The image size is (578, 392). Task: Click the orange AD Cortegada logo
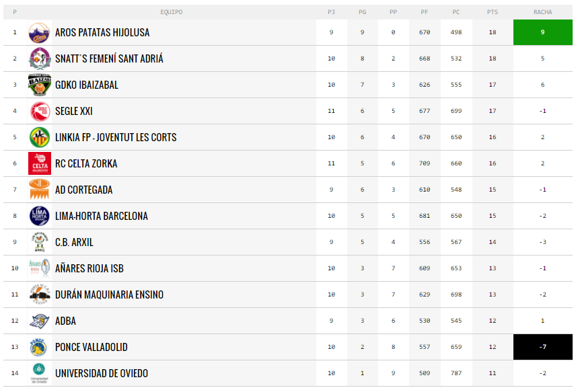click(x=40, y=190)
